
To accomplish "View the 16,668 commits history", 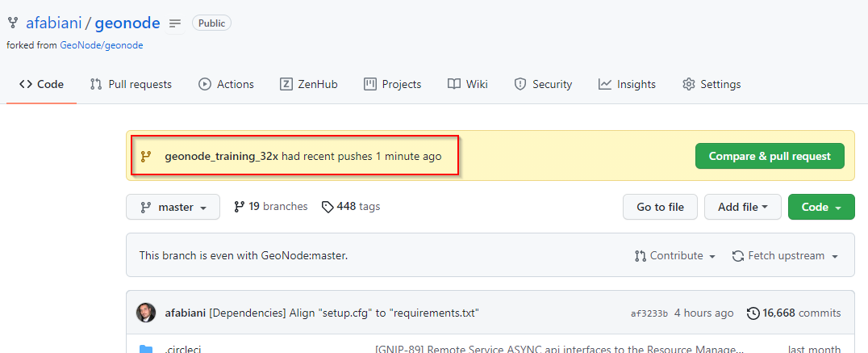I will [x=794, y=313].
